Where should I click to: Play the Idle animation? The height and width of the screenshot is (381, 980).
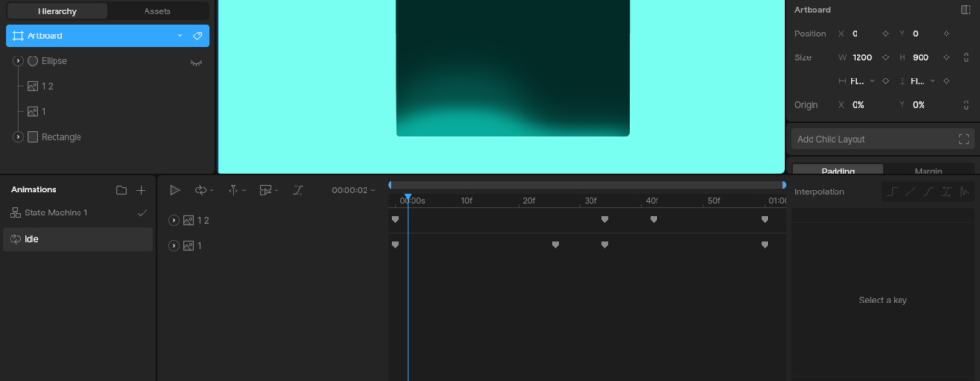tap(175, 190)
